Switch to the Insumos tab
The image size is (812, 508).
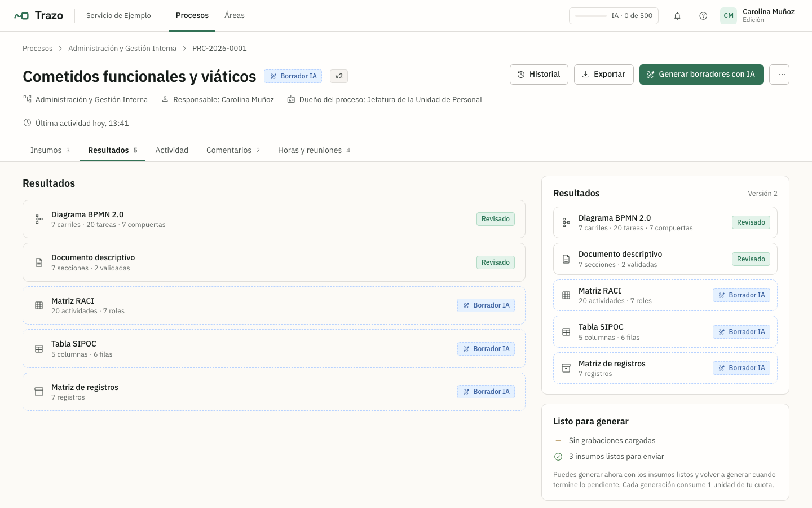click(50, 150)
